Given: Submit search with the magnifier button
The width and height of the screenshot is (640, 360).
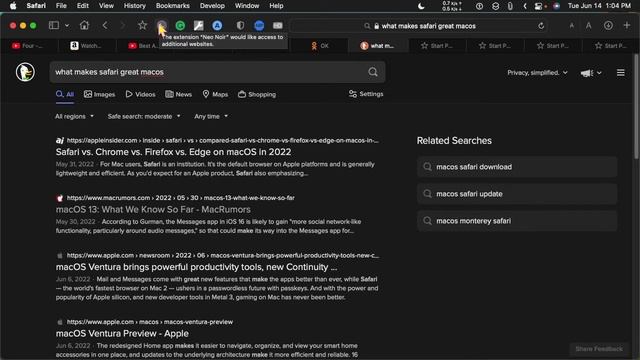Looking at the screenshot, I should coord(373,72).
